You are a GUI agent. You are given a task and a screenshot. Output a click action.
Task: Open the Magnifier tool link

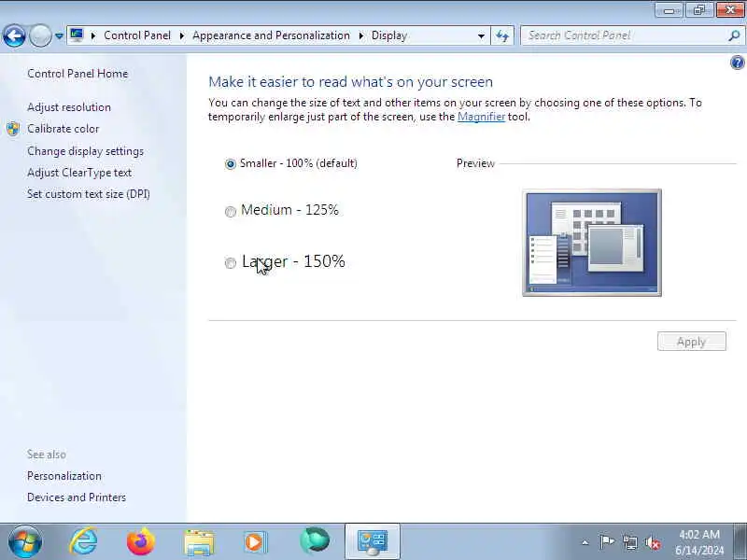481,117
